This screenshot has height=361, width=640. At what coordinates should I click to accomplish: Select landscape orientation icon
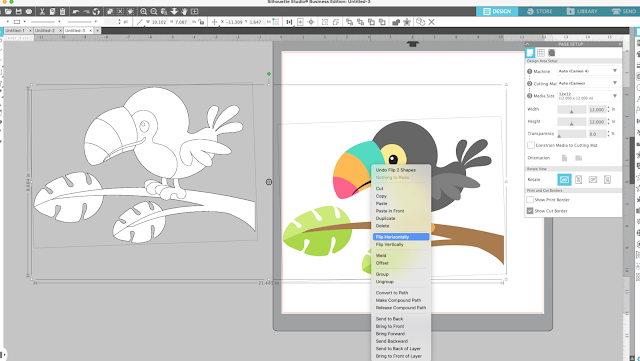click(x=578, y=158)
